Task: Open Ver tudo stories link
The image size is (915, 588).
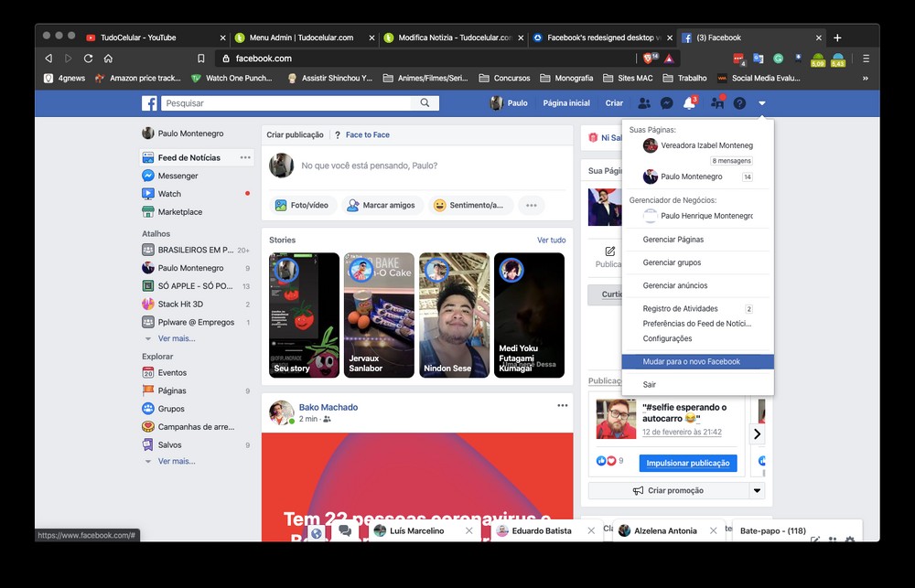Action: pyautogui.click(x=552, y=240)
